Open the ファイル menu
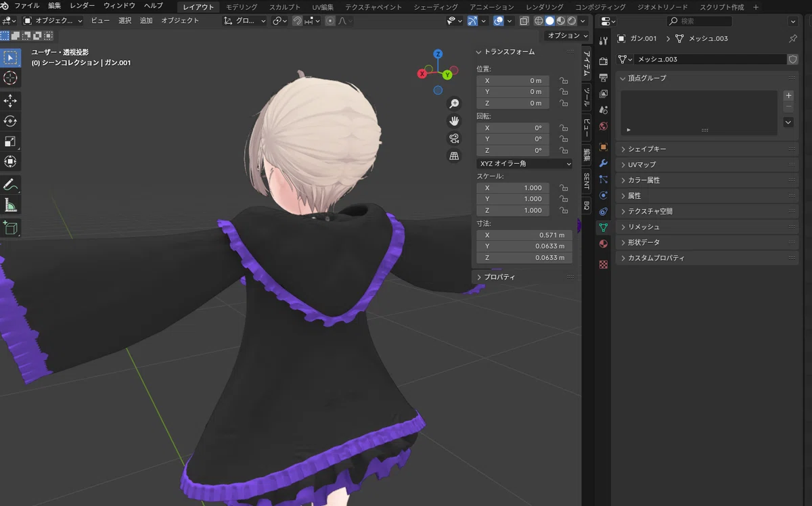Screen dimensions: 812x506 coord(27,6)
